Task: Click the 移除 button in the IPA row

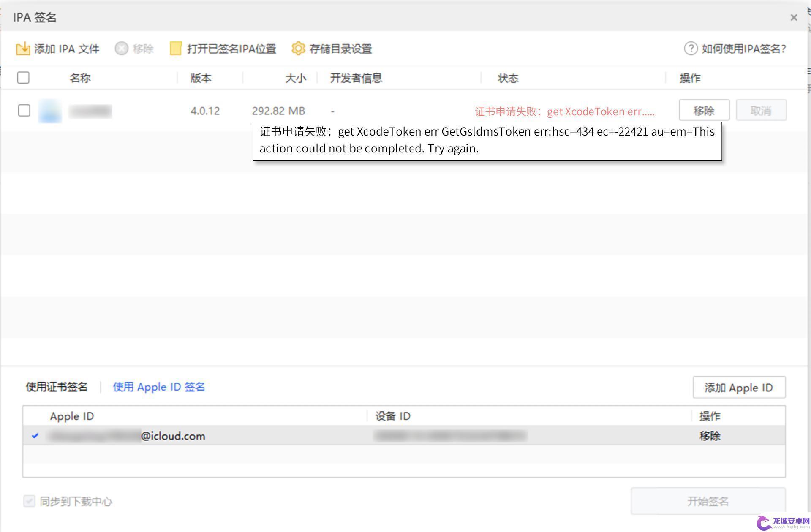Action: tap(704, 111)
